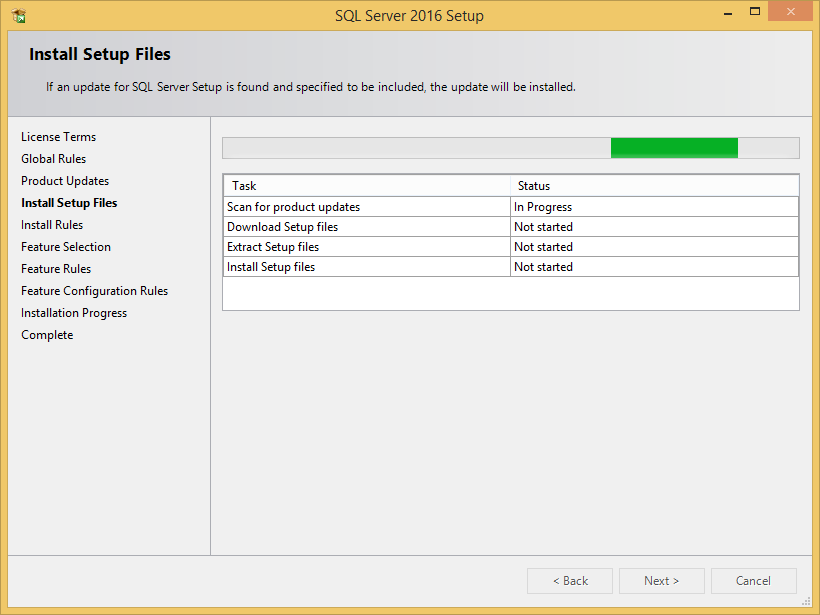
Task: Click the window resize grip at corner
Action: coord(806,601)
